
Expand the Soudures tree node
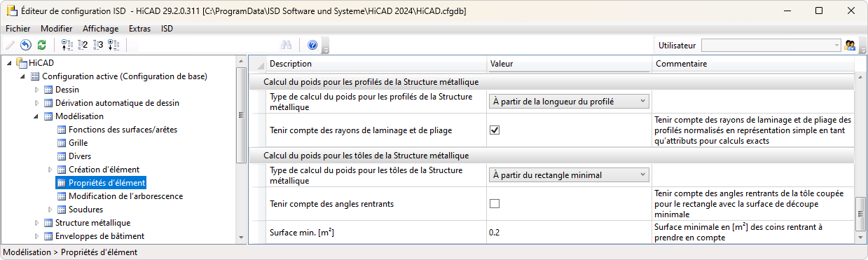pos(50,210)
